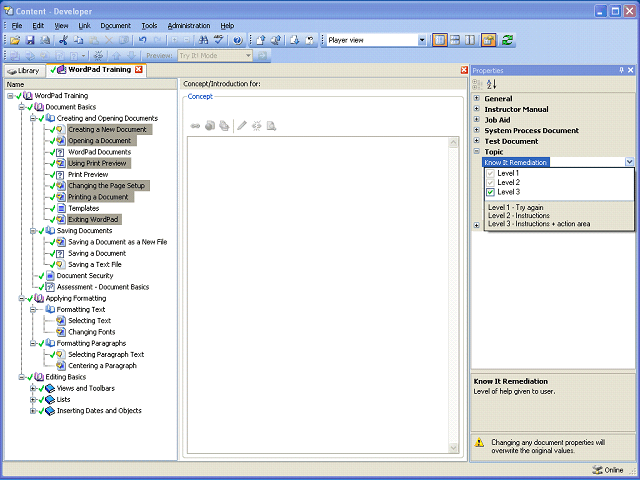
Task: Run the ABC spelling check icon
Action: [219, 40]
